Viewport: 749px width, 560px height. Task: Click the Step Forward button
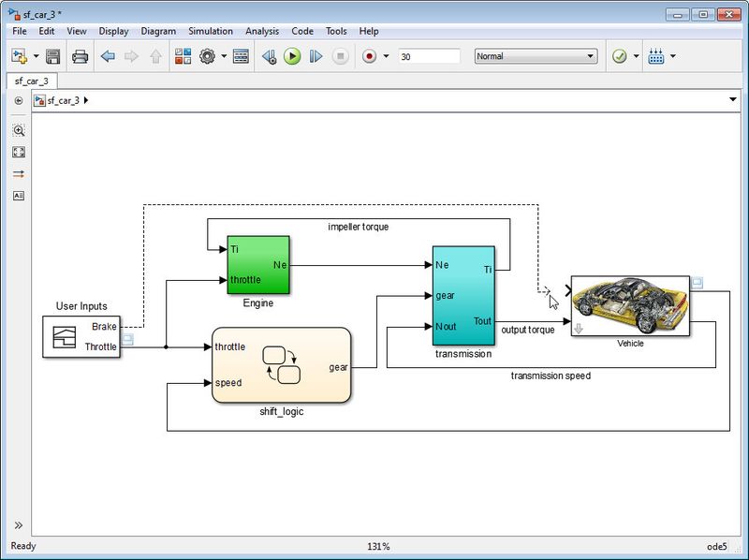pyautogui.click(x=316, y=57)
